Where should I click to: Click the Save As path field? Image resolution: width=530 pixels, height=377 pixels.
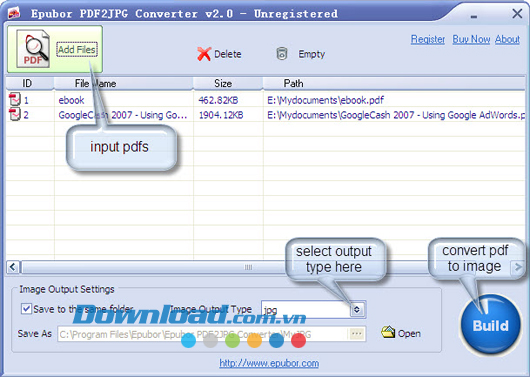coord(203,334)
